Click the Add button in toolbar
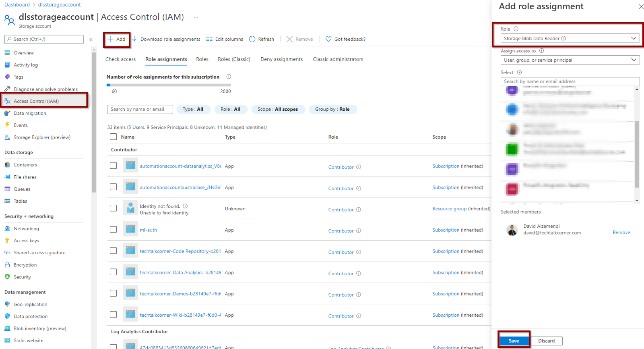 coord(117,39)
